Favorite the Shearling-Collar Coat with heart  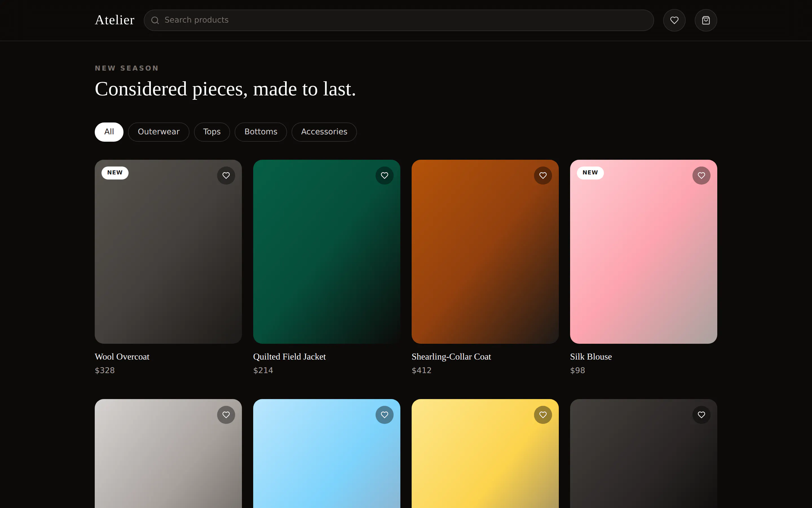(x=543, y=175)
